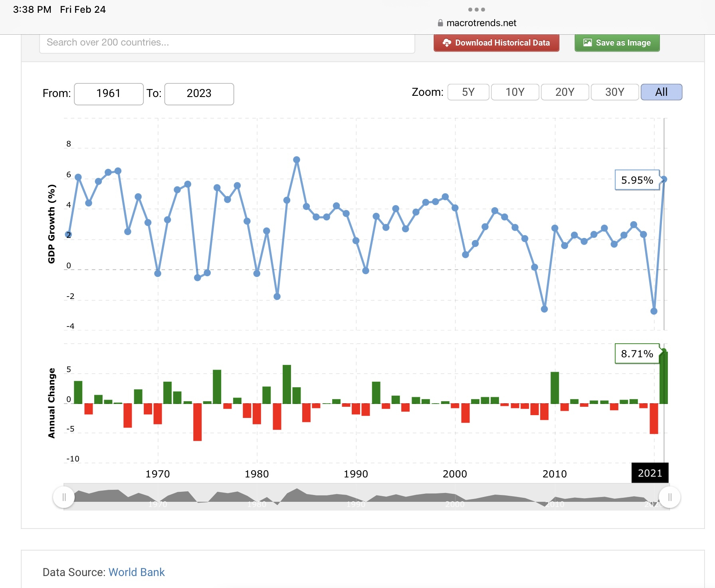
Task: Open the World Bank data source link
Action: [x=137, y=572]
